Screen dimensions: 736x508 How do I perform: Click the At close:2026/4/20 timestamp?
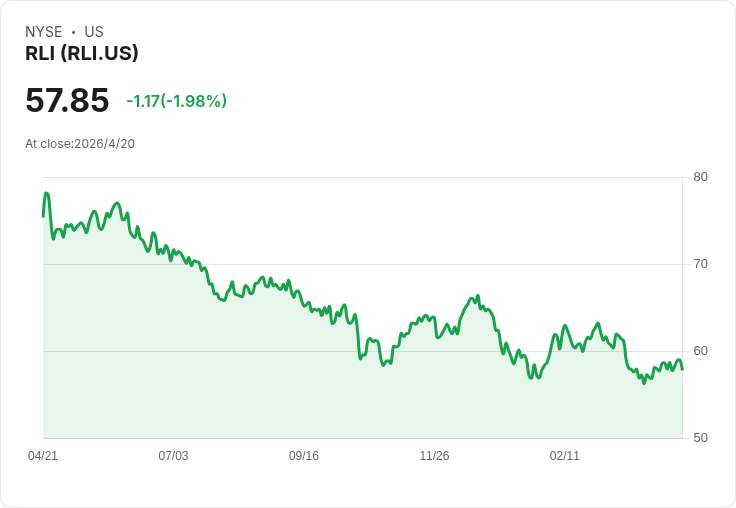click(x=80, y=144)
